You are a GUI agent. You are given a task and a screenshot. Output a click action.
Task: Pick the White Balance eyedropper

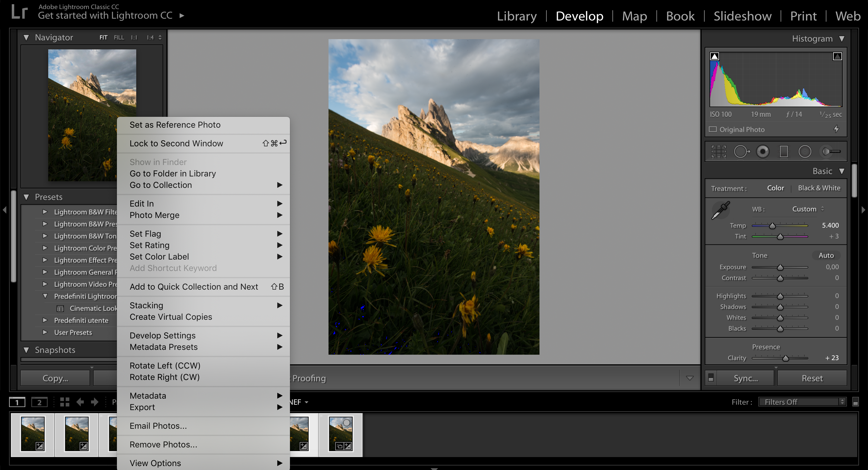coord(721,210)
